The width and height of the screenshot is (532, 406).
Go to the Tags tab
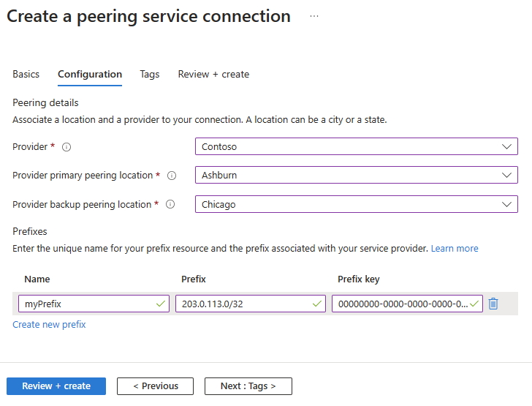coord(150,75)
